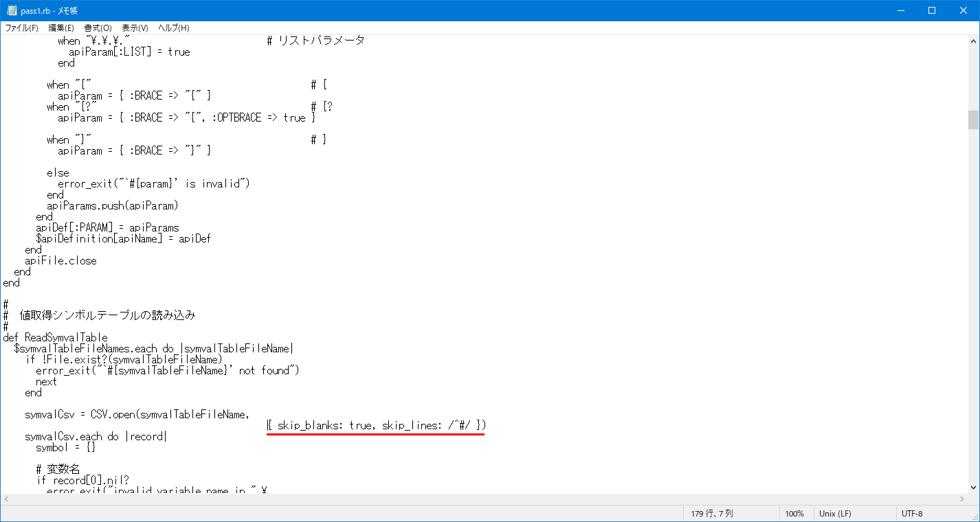
Task: Click the "else" keyword line
Action: [58, 172]
